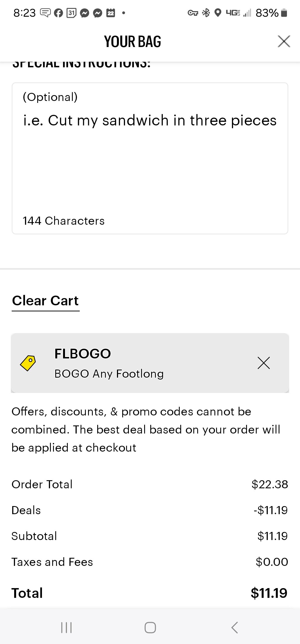The width and height of the screenshot is (300, 644).
Task: Tap the Taxes and Fees row
Action: pos(150,562)
